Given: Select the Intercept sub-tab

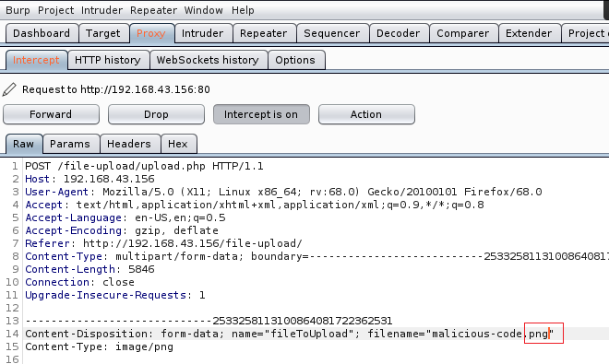Looking at the screenshot, I should coord(36,60).
